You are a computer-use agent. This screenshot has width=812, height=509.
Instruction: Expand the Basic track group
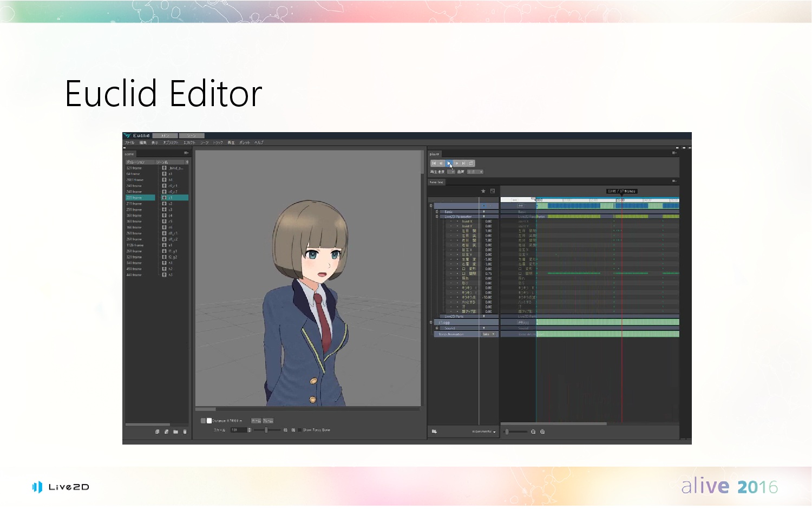point(437,212)
